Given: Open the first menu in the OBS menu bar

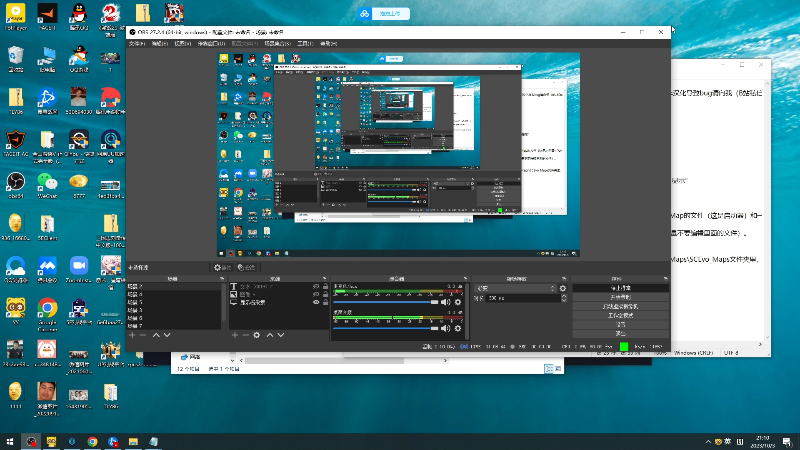Looking at the screenshot, I should 136,44.
